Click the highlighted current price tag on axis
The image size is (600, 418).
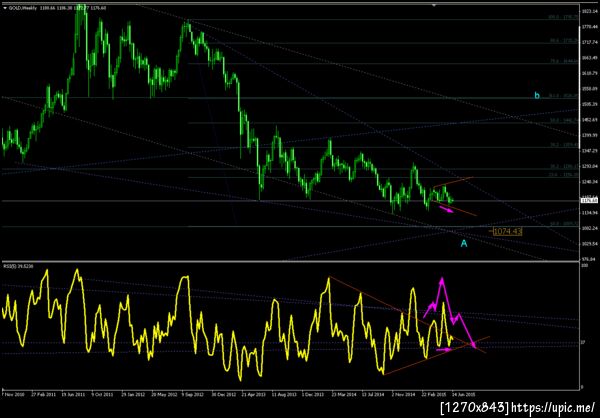click(x=587, y=200)
